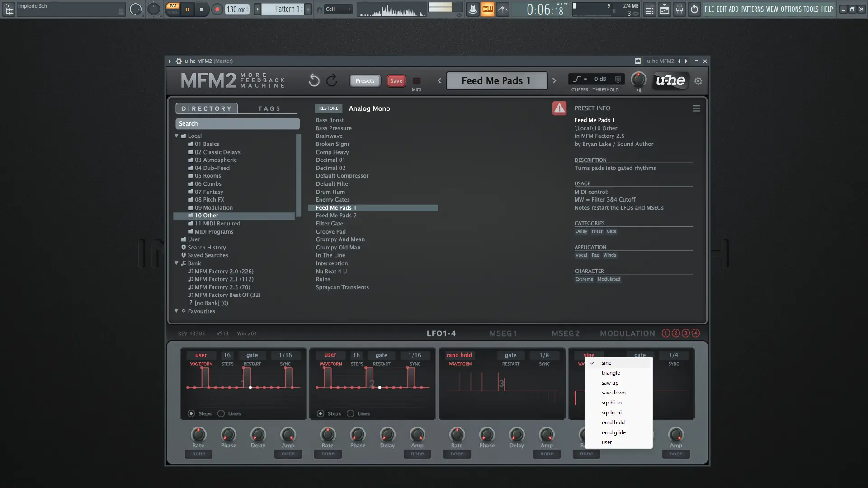This screenshot has height=488, width=868.
Task: Click the u-he logo
Action: 670,81
